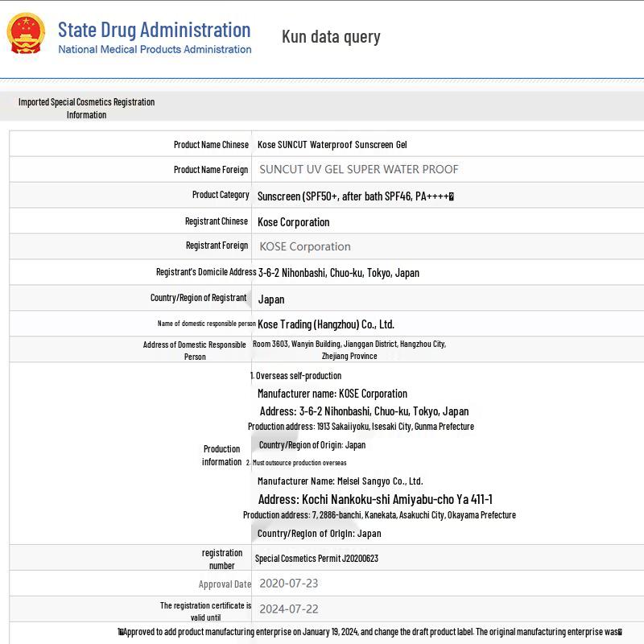Click the Special Cosmetics Permit J20200623 number
Viewport: 644px width, 644px height.
coord(316,558)
